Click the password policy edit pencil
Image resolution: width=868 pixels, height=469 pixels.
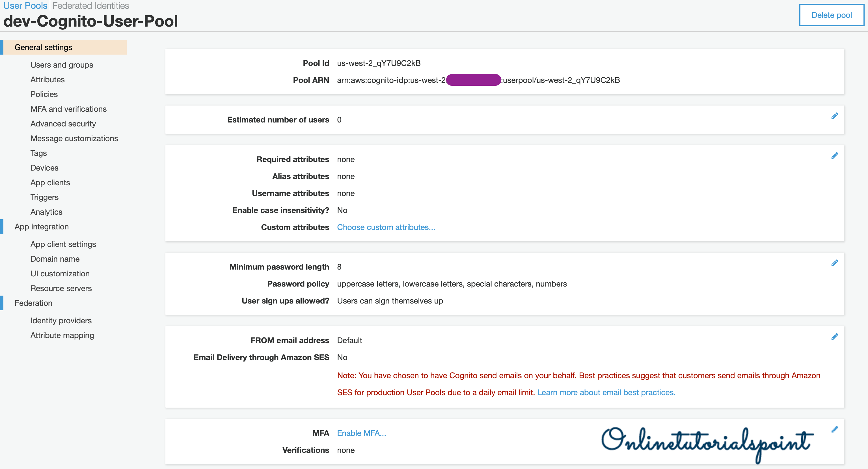[834, 263]
